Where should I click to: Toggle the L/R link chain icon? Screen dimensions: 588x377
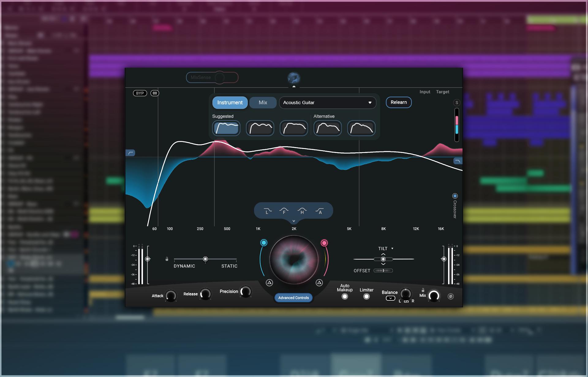[406, 301]
